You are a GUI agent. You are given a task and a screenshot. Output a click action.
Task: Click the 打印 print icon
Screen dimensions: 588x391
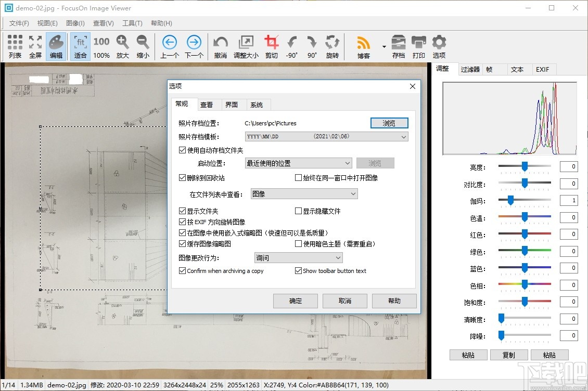click(419, 46)
